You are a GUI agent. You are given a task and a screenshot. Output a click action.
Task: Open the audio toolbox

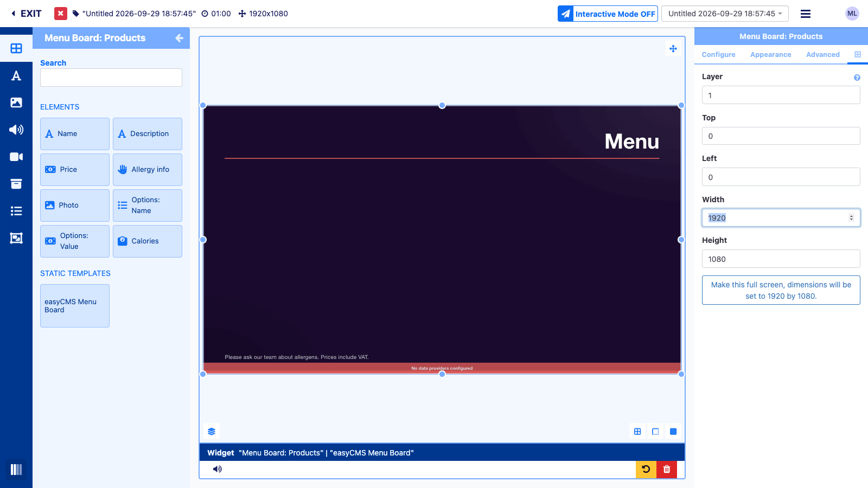point(16,130)
